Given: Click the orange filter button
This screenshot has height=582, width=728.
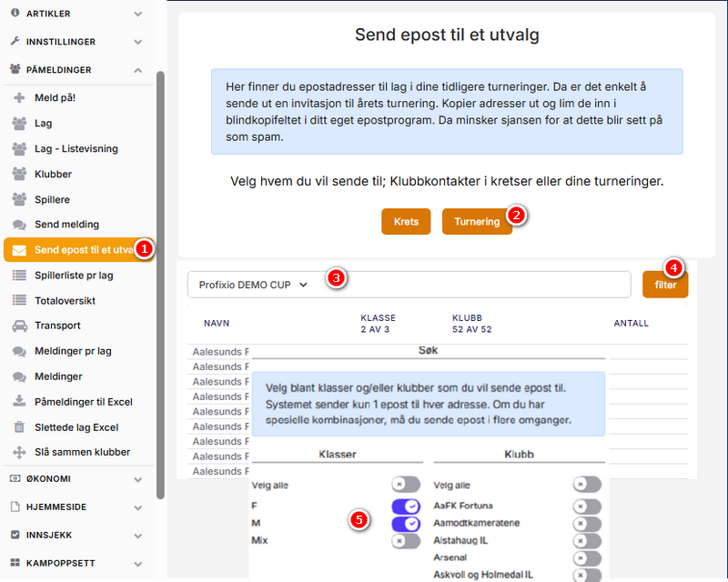Looking at the screenshot, I should click(665, 285).
